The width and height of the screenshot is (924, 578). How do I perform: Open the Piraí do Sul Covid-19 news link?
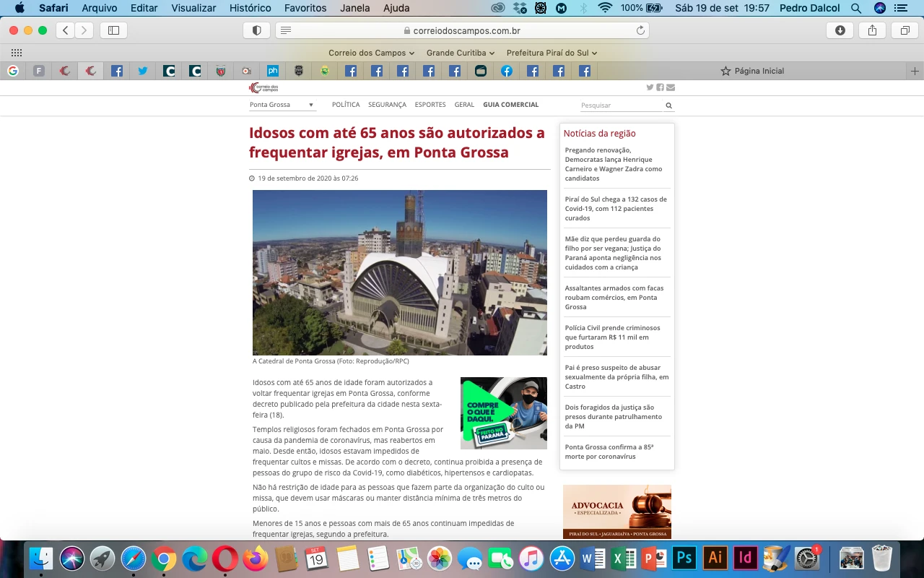pyautogui.click(x=616, y=208)
